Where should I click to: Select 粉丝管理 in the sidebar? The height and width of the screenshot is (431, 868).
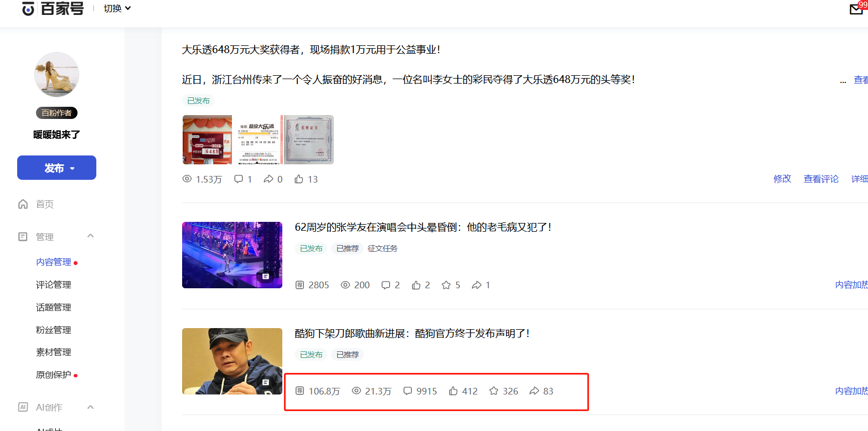click(x=54, y=330)
